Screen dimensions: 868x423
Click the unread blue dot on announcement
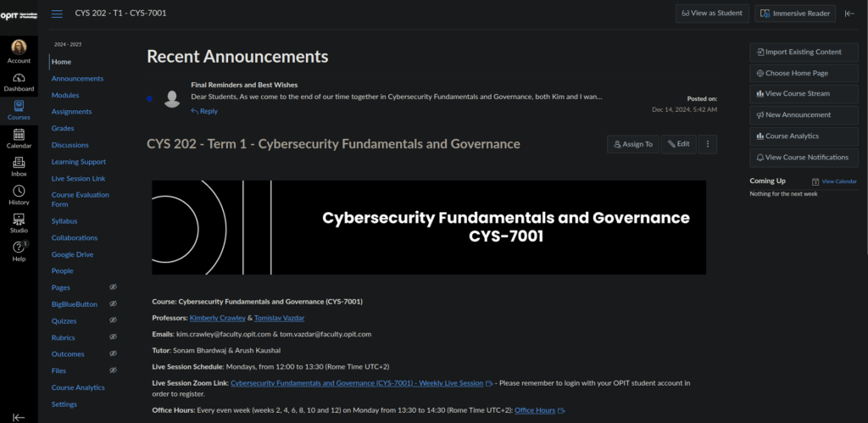point(149,98)
